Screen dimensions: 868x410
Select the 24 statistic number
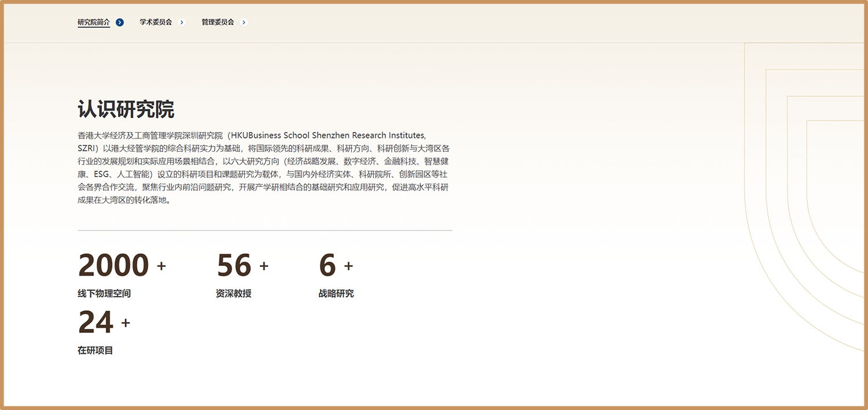click(95, 322)
